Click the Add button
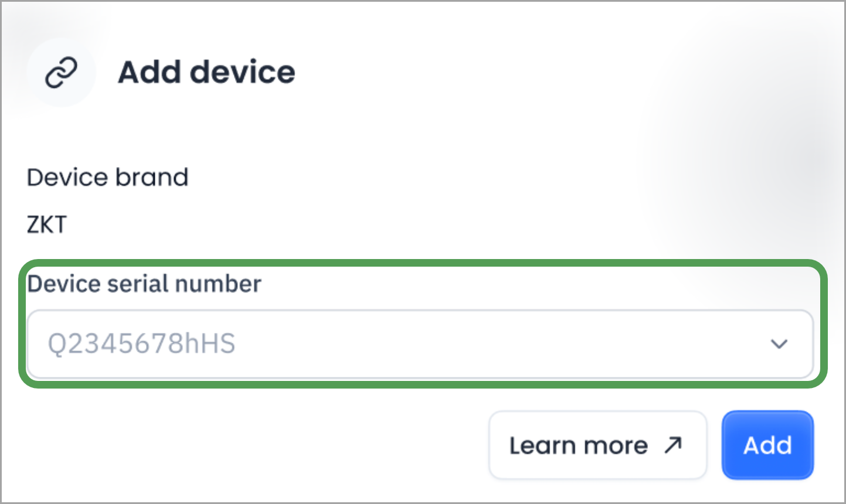 pyautogui.click(x=767, y=445)
